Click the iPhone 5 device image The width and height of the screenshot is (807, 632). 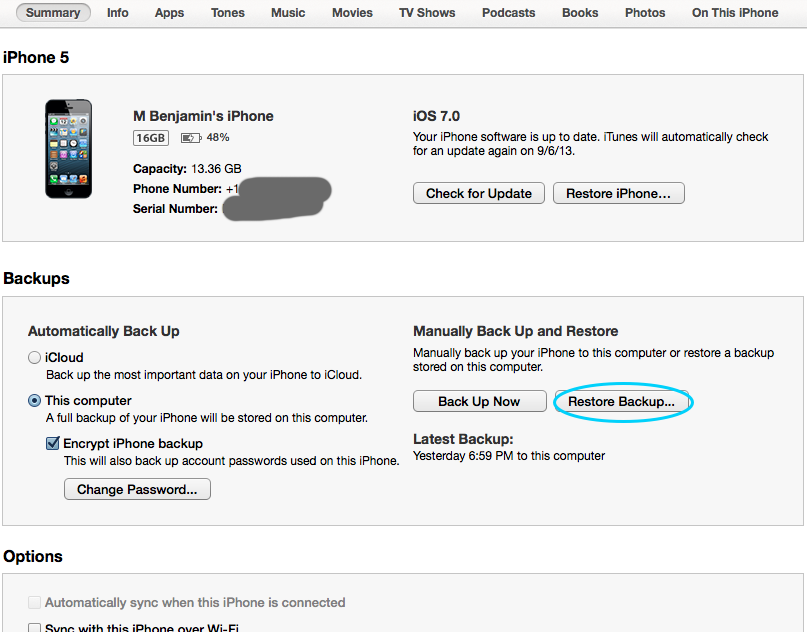point(68,149)
